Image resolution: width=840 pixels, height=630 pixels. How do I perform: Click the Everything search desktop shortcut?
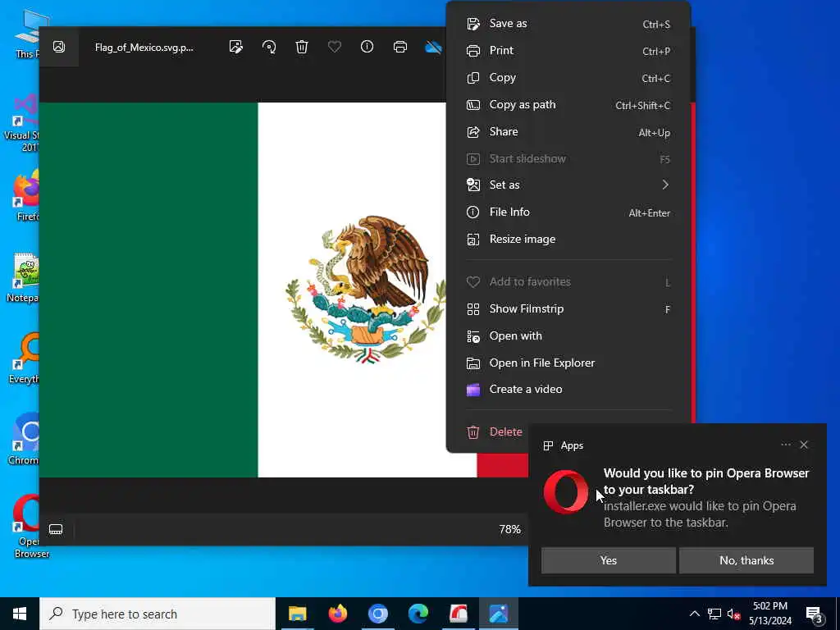(x=25, y=358)
